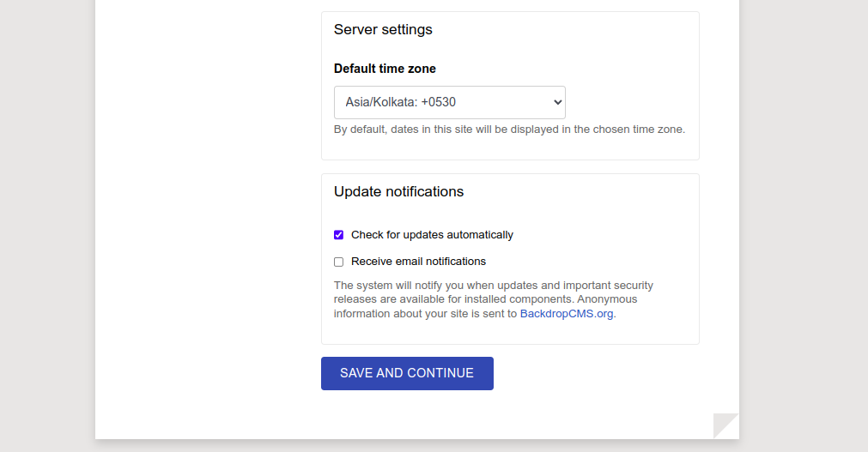Screen dimensions: 868x452
Task: Click the time zone dropdown arrow
Action: tap(557, 102)
